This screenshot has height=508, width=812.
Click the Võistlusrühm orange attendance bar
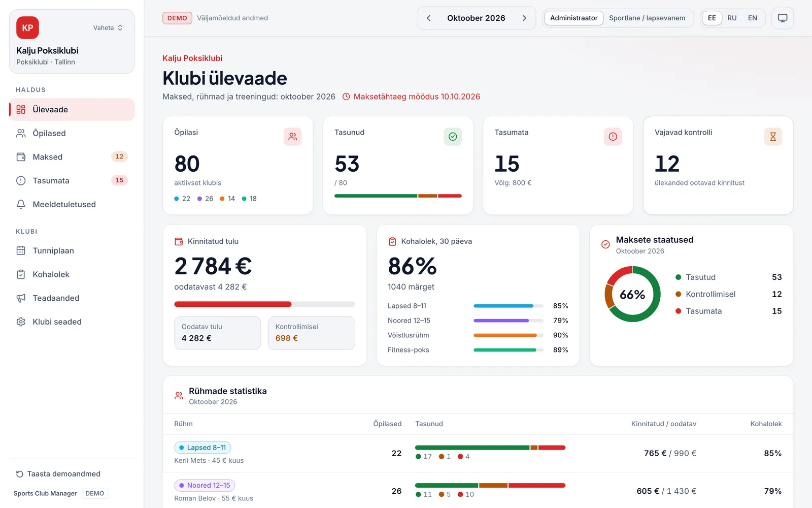pyautogui.click(x=508, y=336)
